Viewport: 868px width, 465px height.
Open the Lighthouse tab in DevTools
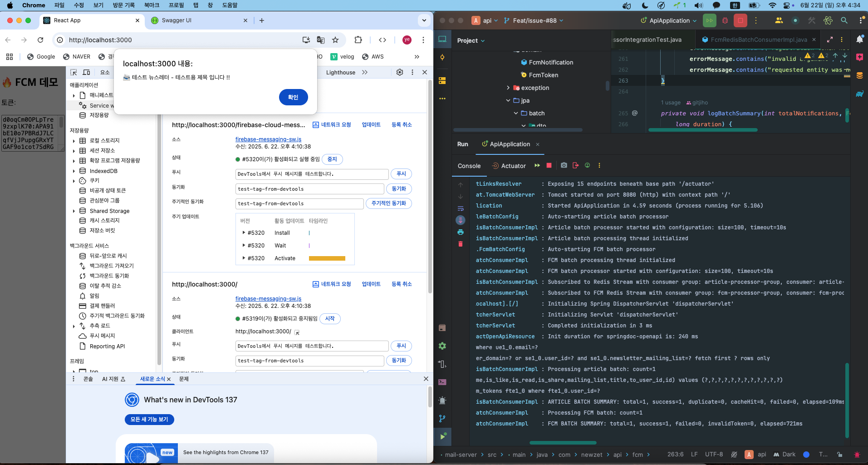(x=340, y=72)
